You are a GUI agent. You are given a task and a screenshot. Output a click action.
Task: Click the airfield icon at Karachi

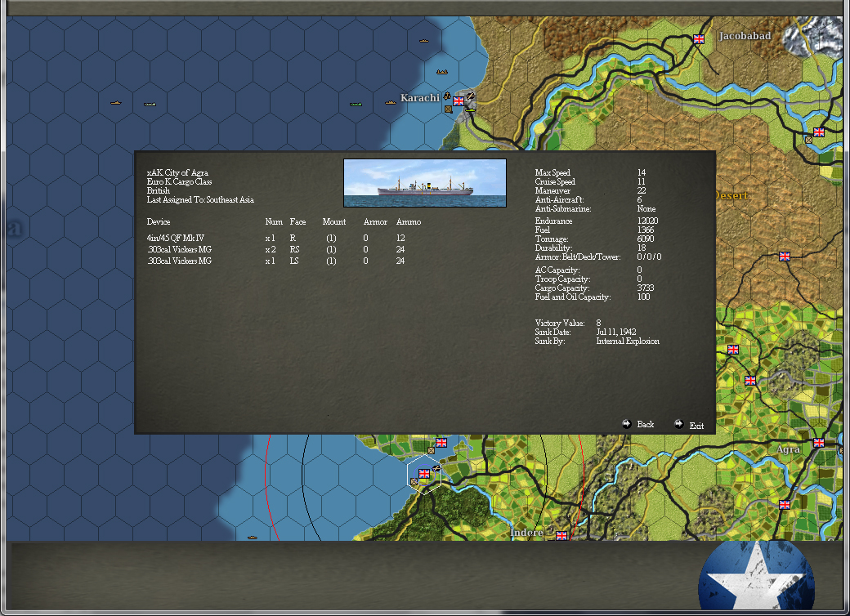[x=471, y=97]
